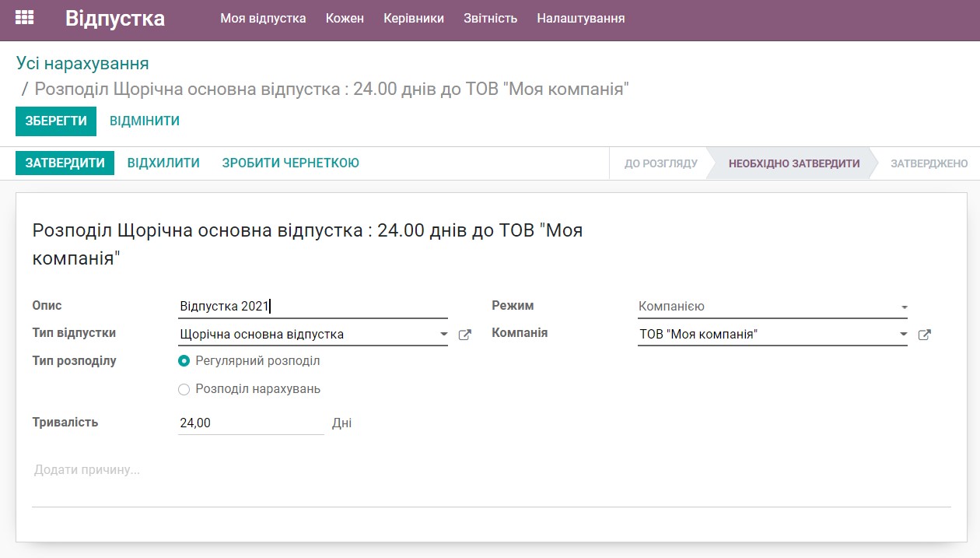Click the "ЗАТВЕРДИТИ" button
The image size is (980, 558).
(x=65, y=163)
